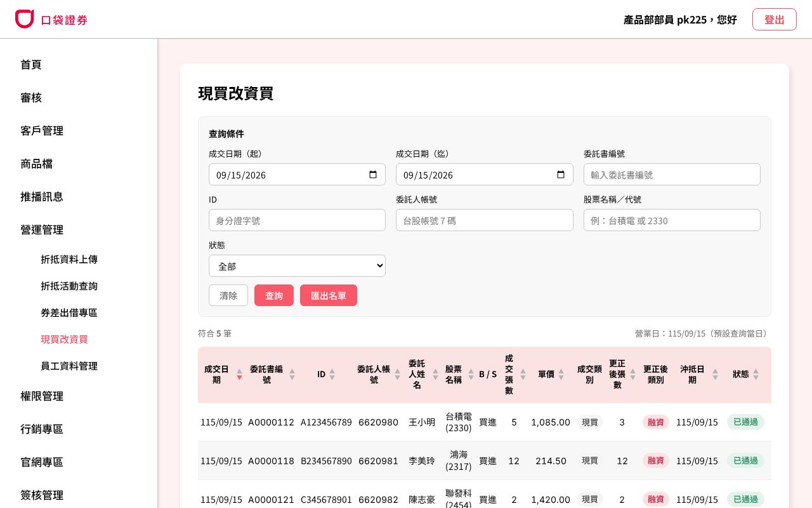812x508 pixels.
Task: Click the B / S column header
Action: [x=488, y=374]
